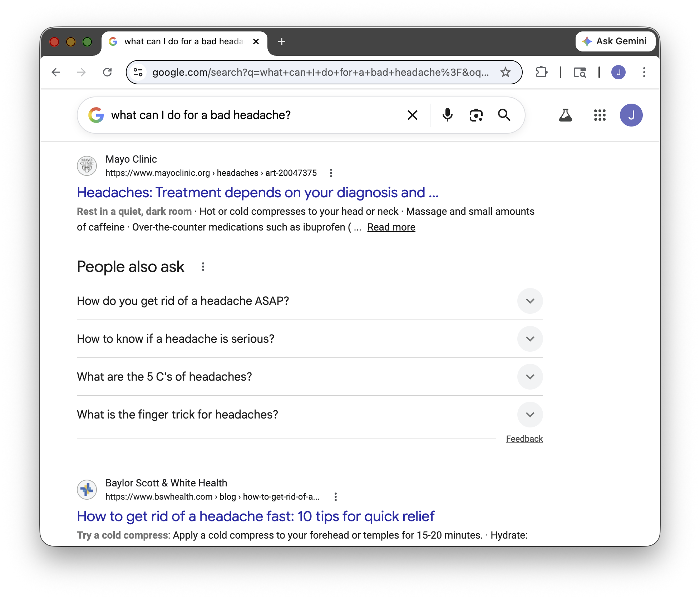700x599 pixels.
Task: Submit search with the magnifier icon
Action: click(504, 115)
